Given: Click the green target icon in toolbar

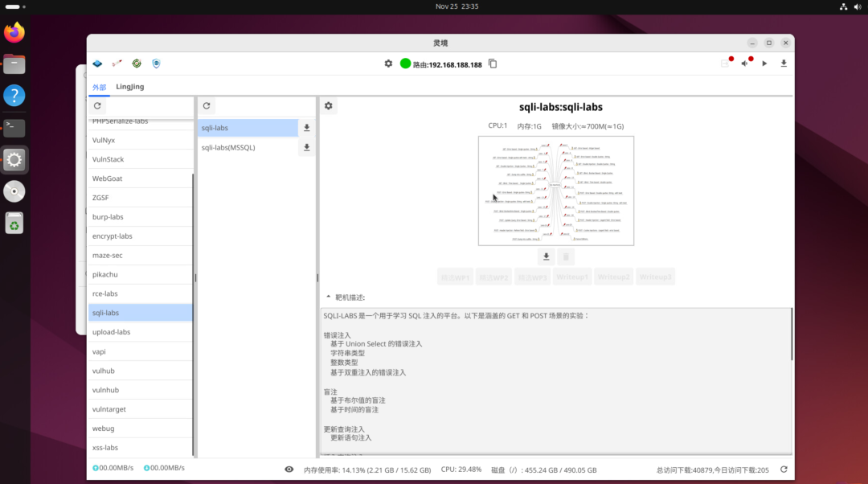Looking at the screenshot, I should click(137, 64).
